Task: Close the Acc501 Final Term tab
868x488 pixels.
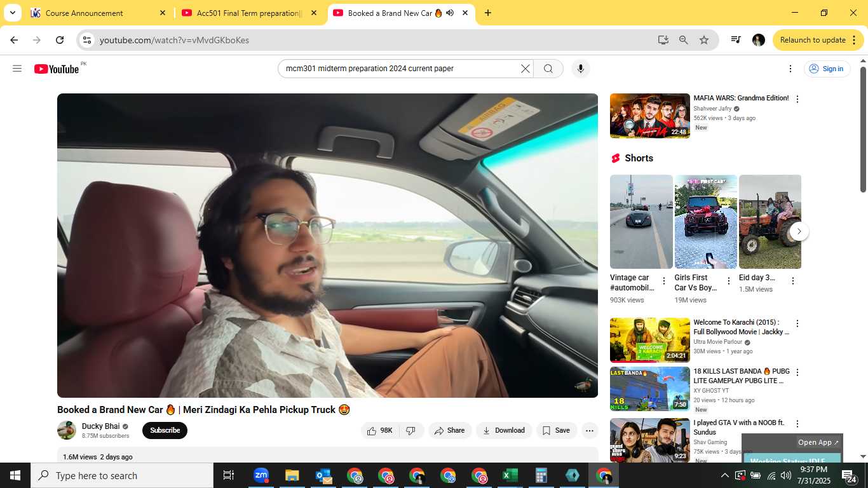Action: click(314, 13)
